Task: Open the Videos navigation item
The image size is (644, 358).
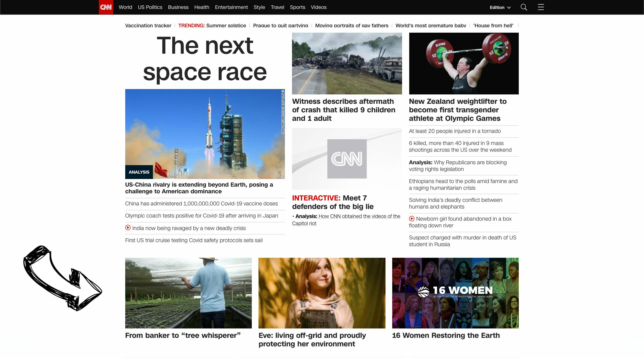Action: [318, 7]
